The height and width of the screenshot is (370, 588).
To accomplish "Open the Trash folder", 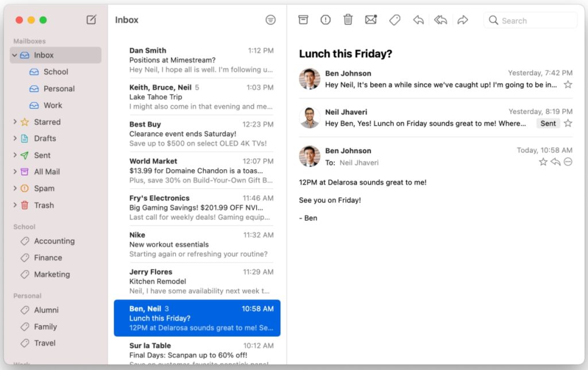I will point(44,205).
